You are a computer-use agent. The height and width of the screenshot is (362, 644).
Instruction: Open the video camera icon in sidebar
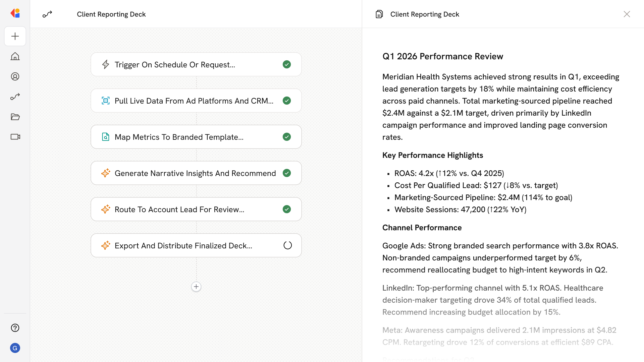[15, 137]
